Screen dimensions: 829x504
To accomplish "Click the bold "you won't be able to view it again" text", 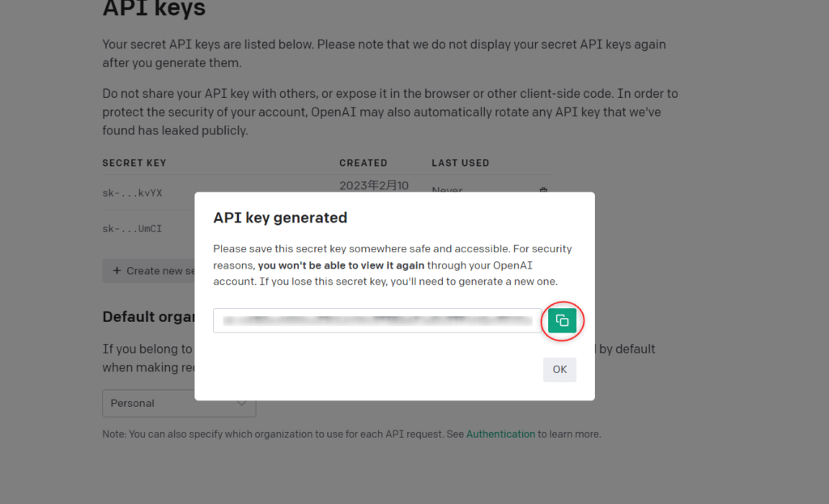I will pos(341,265).
